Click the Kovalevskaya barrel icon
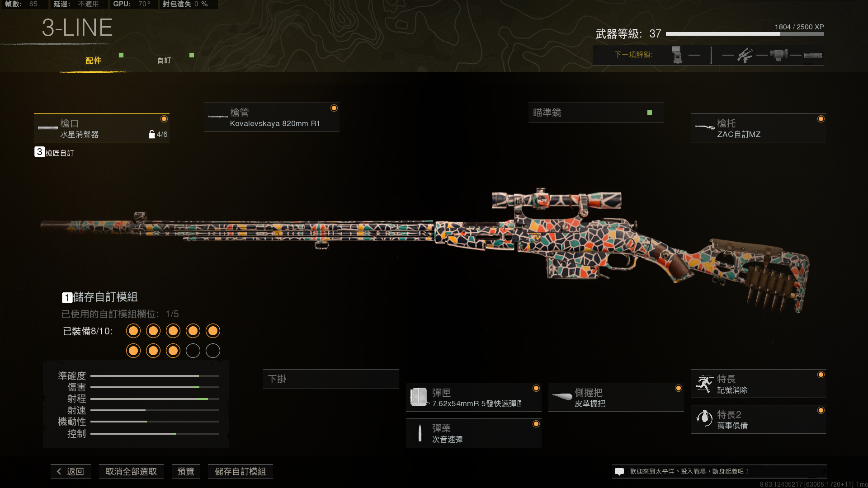868x488 pixels. pos(217,117)
